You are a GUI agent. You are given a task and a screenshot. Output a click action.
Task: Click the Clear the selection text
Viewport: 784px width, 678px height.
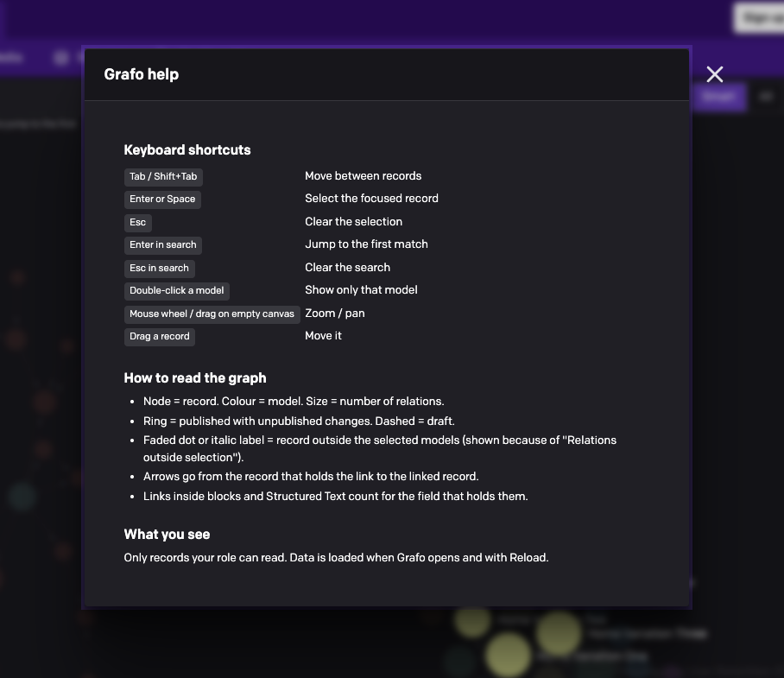click(x=353, y=221)
